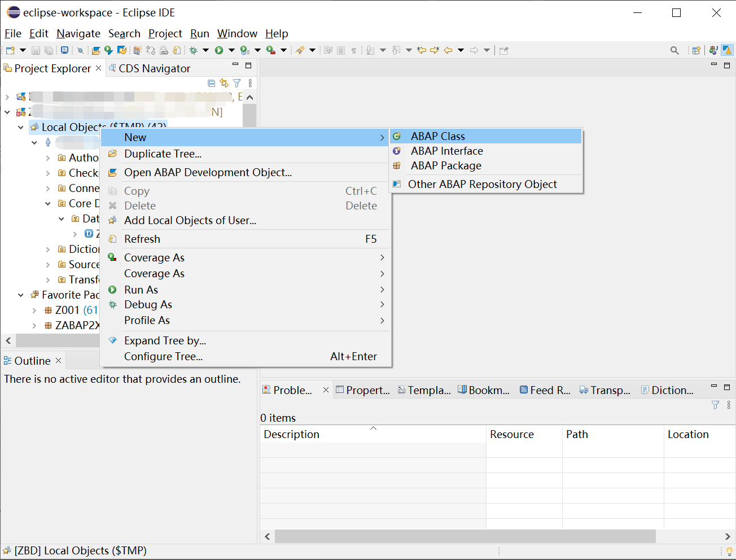The width and height of the screenshot is (736, 560).
Task: Select ABAP Class from the New submenu
Action: pos(437,136)
